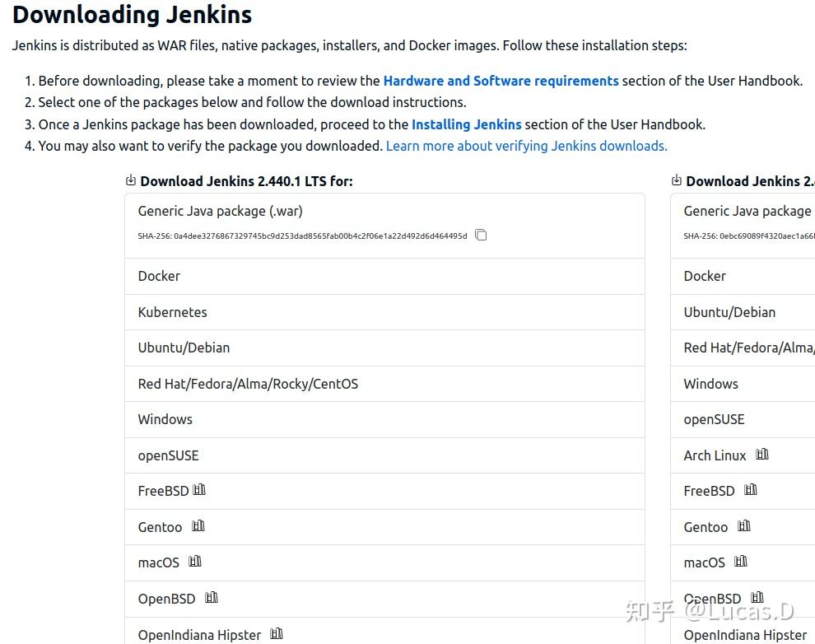Open the Hardware and Software requirements link
Screen dimensions: 815x644
[x=501, y=81]
